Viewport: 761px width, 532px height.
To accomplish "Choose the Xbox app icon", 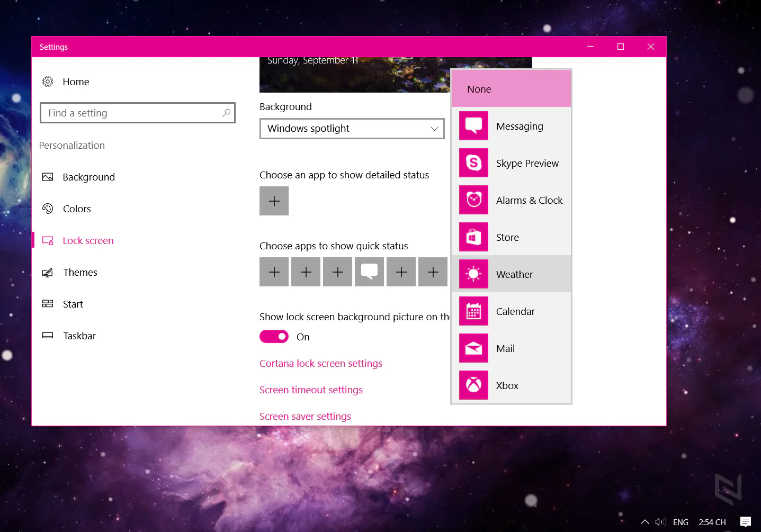I will (473, 385).
